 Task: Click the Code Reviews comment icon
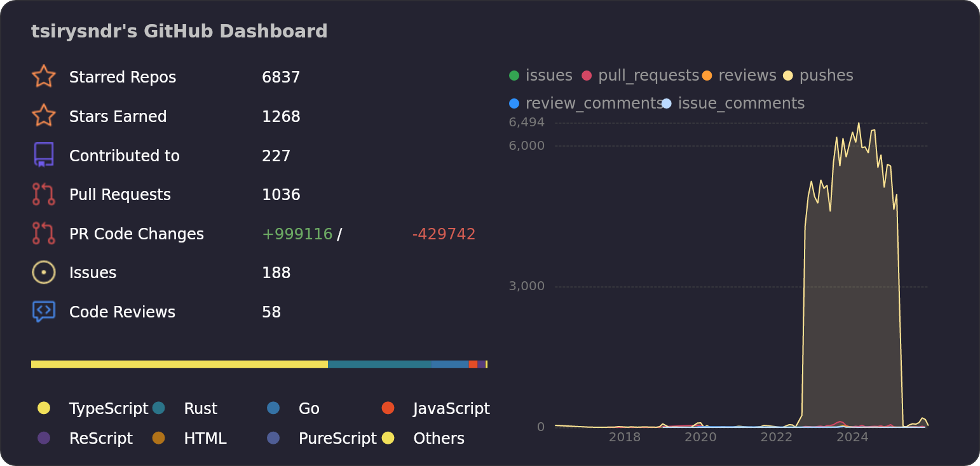pos(43,312)
